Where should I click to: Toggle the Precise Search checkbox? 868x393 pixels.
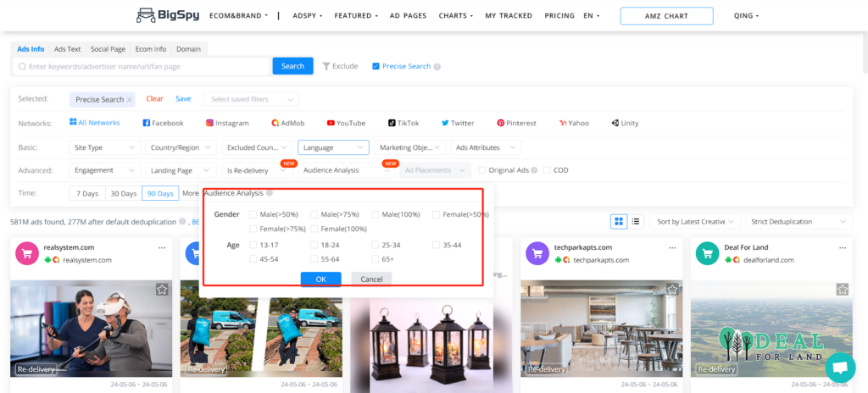[x=376, y=66]
